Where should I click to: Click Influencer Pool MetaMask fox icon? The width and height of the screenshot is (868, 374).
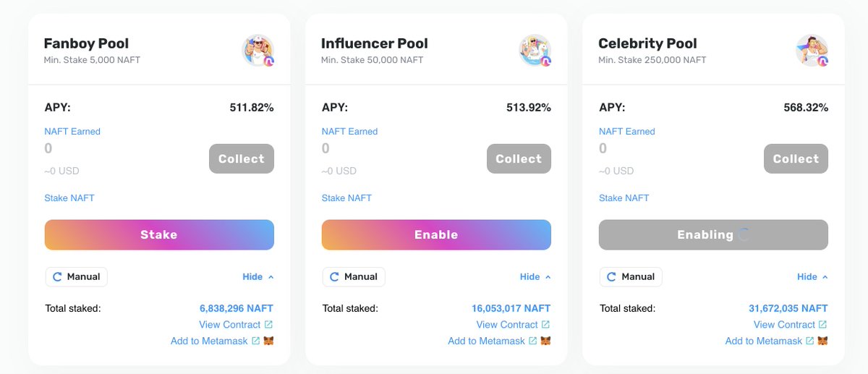[x=545, y=341]
